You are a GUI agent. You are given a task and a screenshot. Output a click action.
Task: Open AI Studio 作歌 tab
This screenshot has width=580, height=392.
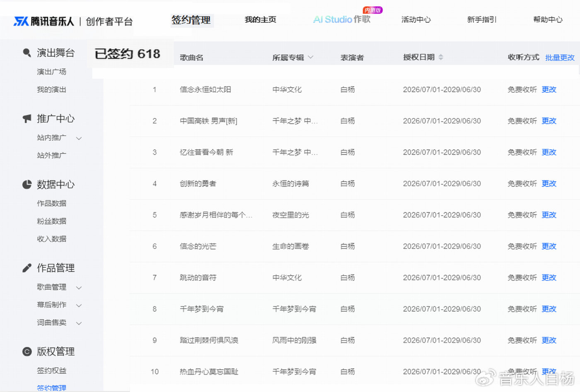[x=342, y=19]
